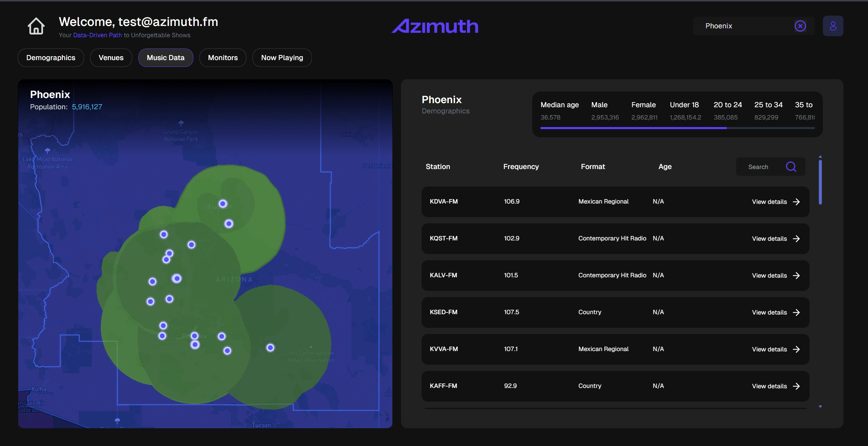This screenshot has height=446, width=868.
Task: Click the population figure 5,916,127
Action: pyautogui.click(x=87, y=107)
